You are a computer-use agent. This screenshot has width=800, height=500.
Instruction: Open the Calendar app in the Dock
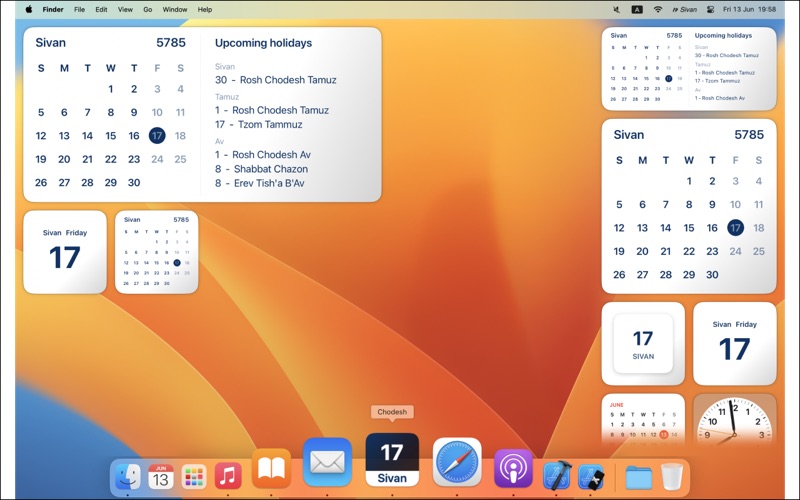160,477
